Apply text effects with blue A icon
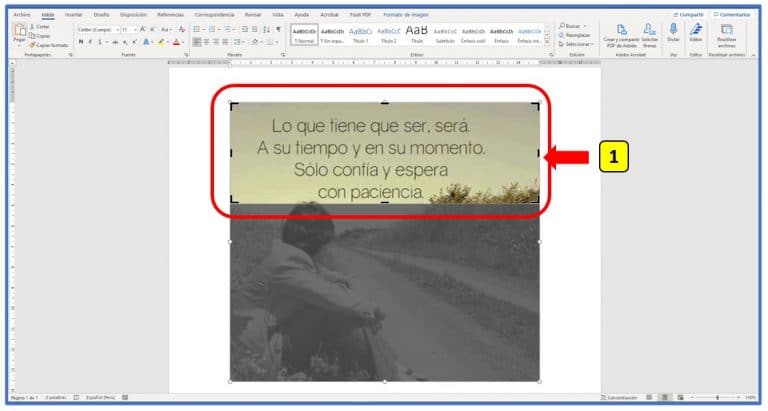 pyautogui.click(x=146, y=43)
